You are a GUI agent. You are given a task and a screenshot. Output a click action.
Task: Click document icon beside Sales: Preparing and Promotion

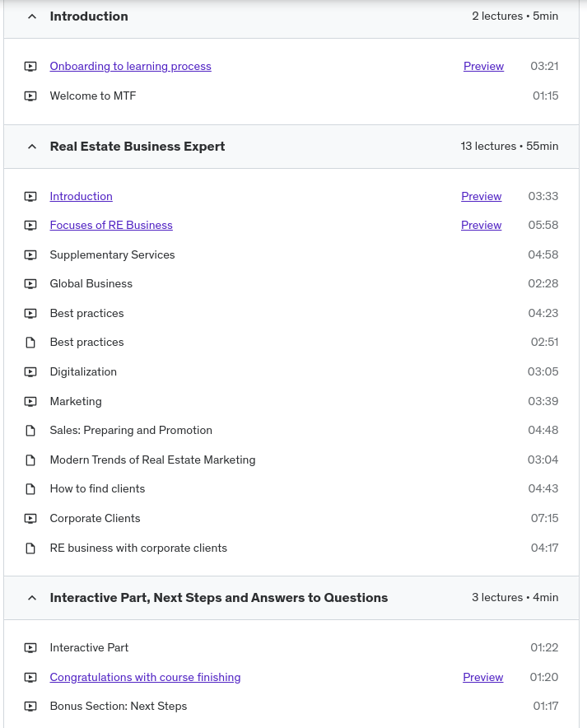[30, 431]
